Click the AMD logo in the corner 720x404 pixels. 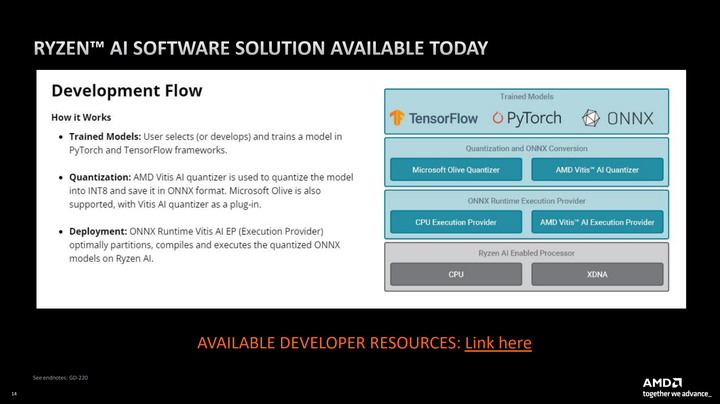[662, 383]
